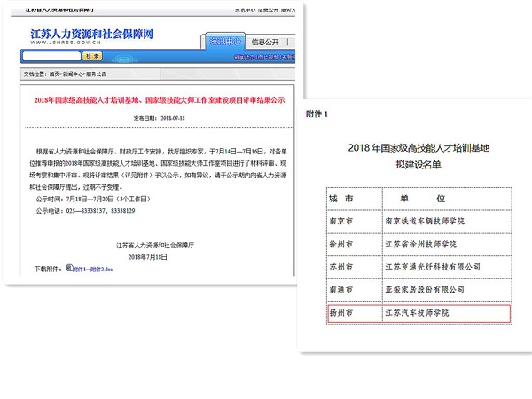Focus the search input box in the blue bar

click(x=51, y=56)
